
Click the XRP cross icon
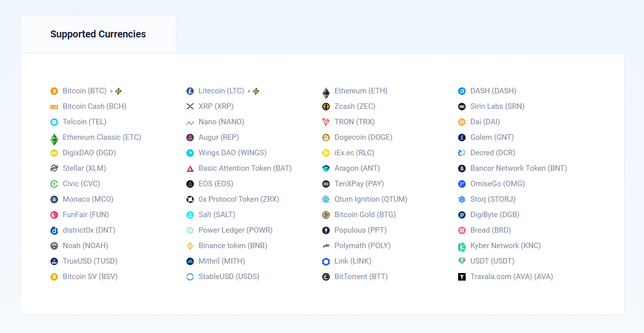pos(190,107)
